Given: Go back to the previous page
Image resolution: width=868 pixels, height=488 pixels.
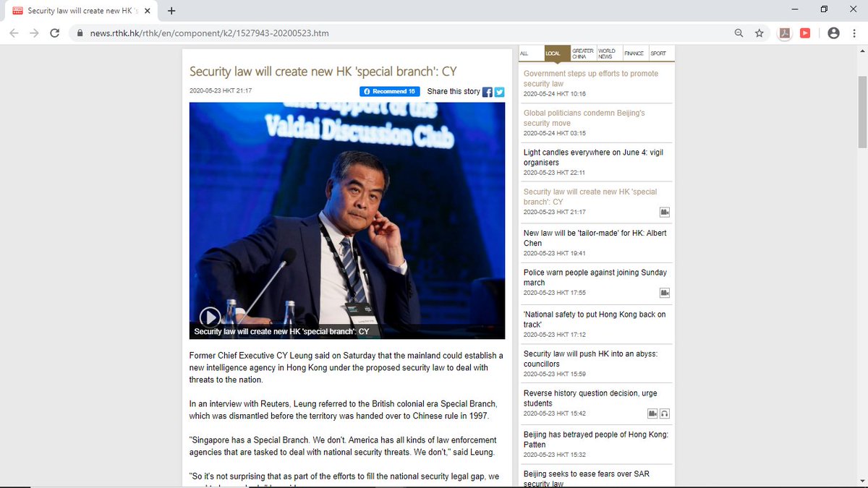Looking at the screenshot, I should click(x=14, y=33).
